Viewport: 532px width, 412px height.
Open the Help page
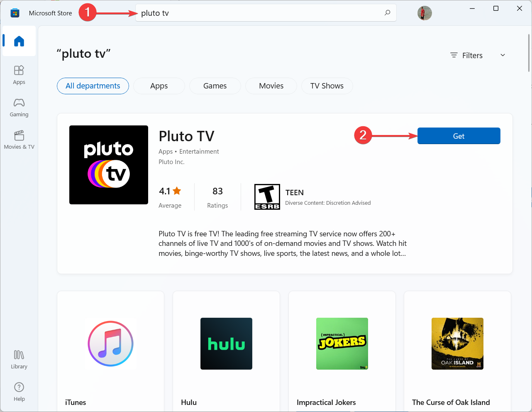coord(19,392)
